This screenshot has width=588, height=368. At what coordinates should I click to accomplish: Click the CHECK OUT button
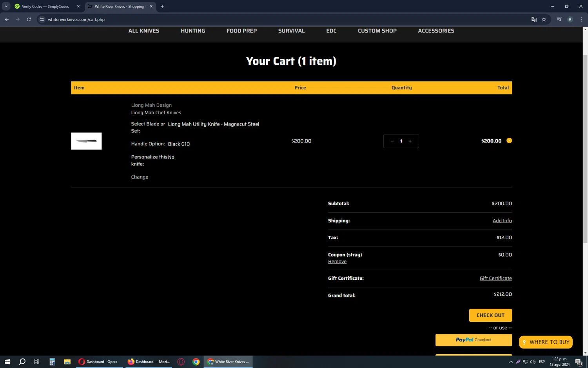tap(490, 315)
